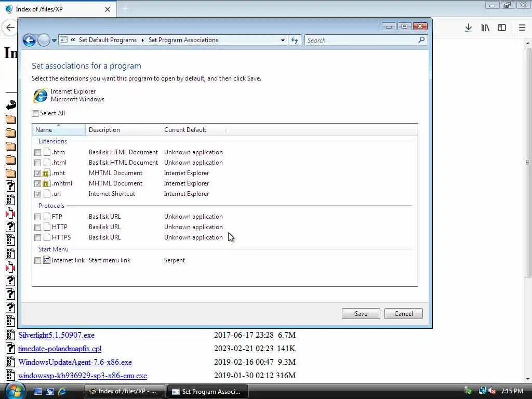
Task: Check the Internet link Start menu checkbox
Action: point(37,261)
